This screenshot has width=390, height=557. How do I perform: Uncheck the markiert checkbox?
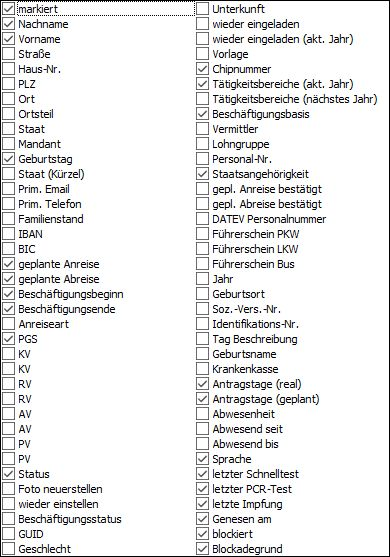pyautogui.click(x=9, y=9)
